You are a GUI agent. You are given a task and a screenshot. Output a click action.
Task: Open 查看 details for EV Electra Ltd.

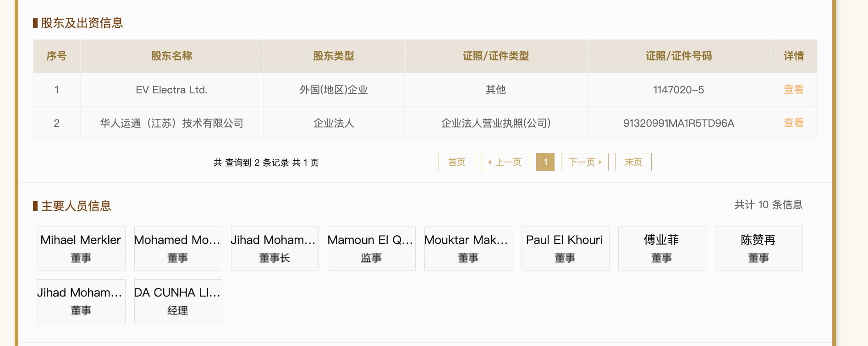(x=793, y=89)
